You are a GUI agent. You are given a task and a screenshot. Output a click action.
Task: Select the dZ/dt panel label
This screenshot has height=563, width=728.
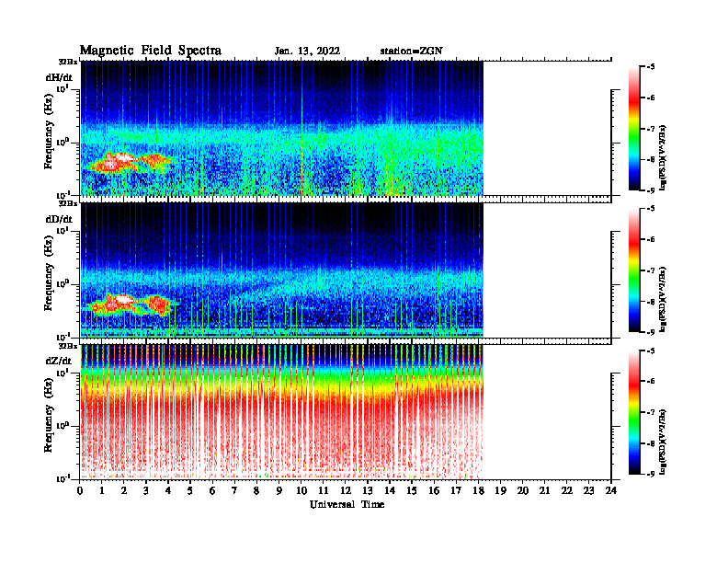(59, 361)
